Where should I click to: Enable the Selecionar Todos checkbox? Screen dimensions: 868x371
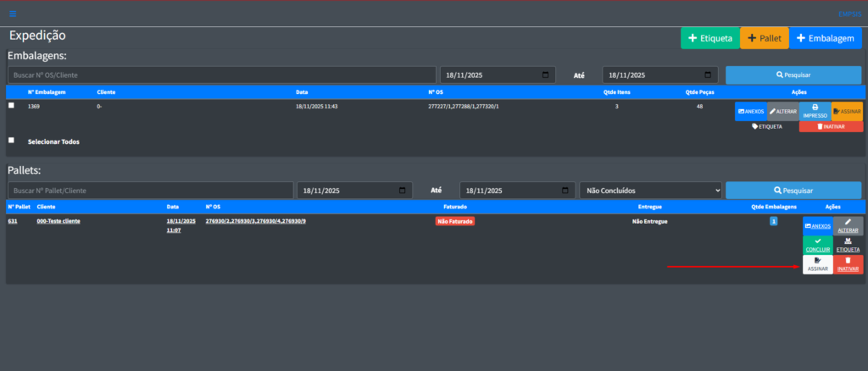coord(11,141)
